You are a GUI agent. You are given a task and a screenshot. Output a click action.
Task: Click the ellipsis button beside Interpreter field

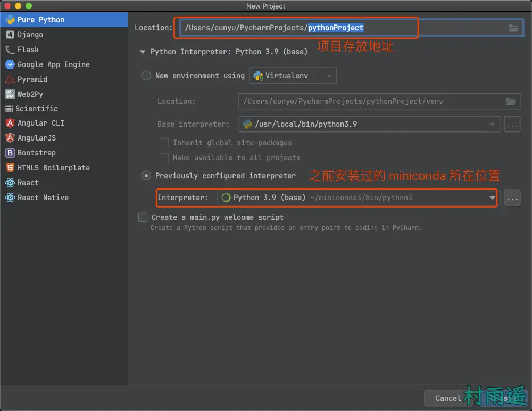pyautogui.click(x=512, y=198)
